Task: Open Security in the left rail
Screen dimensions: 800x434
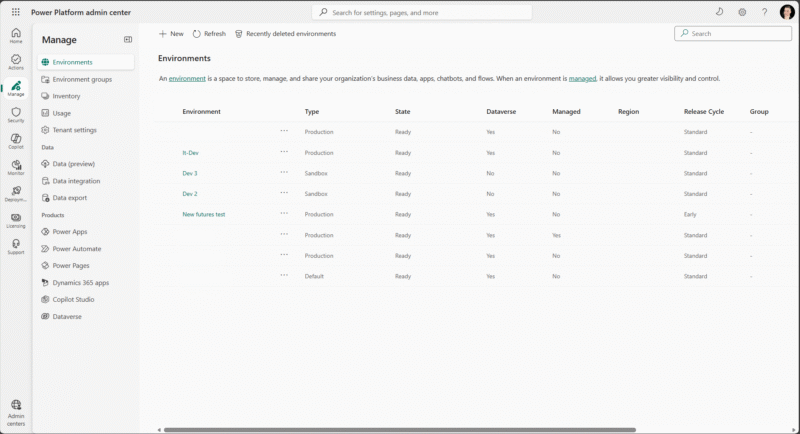Action: 16,115
